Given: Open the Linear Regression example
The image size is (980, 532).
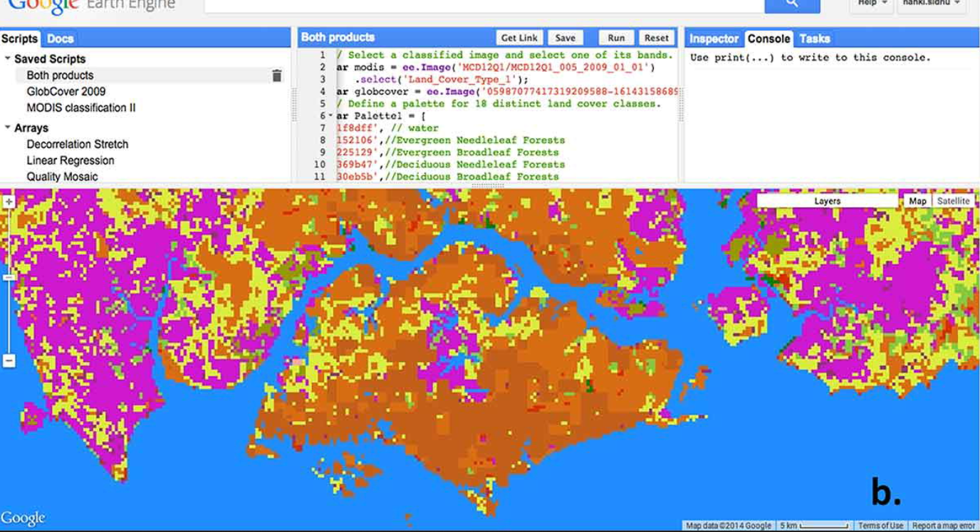Looking at the screenshot, I should click(x=71, y=161).
